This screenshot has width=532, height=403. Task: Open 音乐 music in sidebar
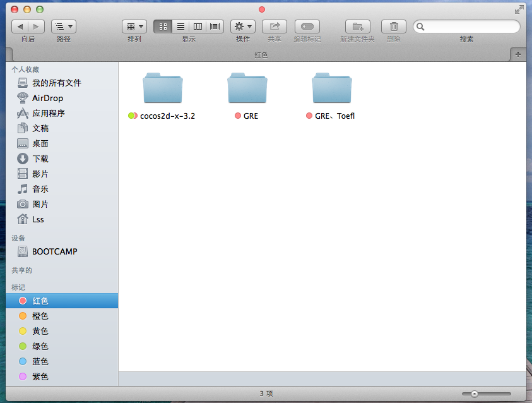62,189
